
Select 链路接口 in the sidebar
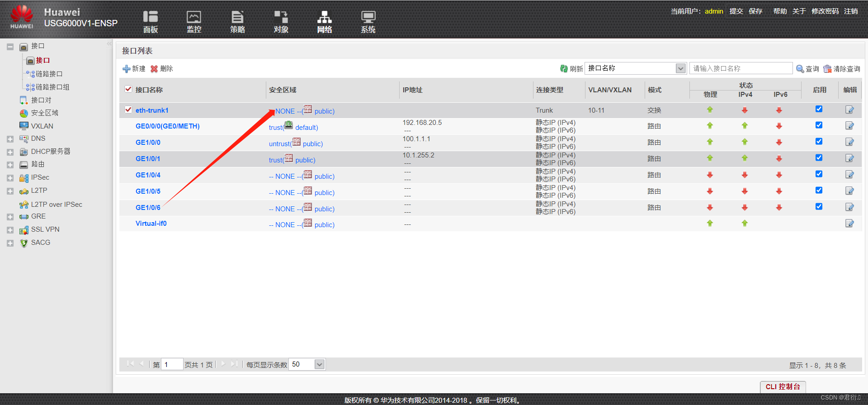pyautogui.click(x=49, y=74)
